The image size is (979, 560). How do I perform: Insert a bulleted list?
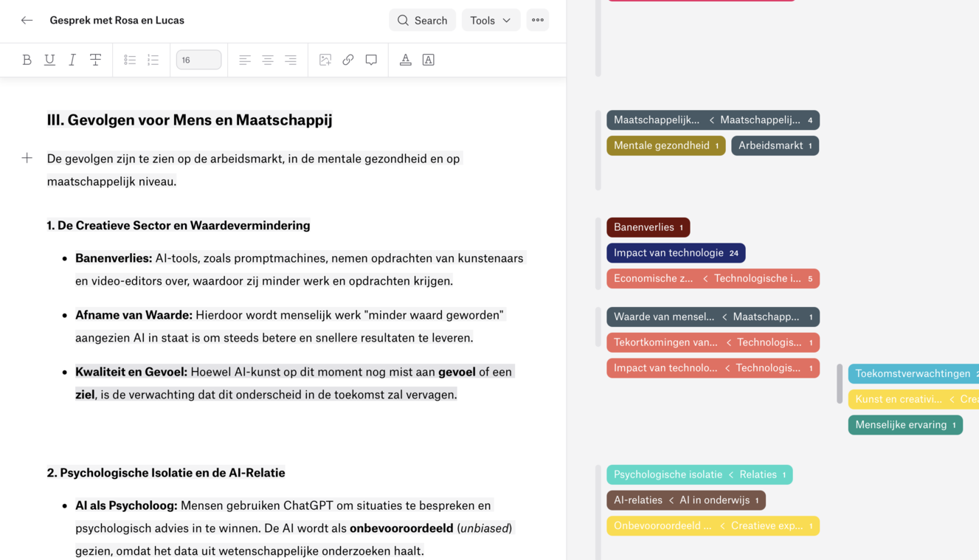[x=130, y=60]
